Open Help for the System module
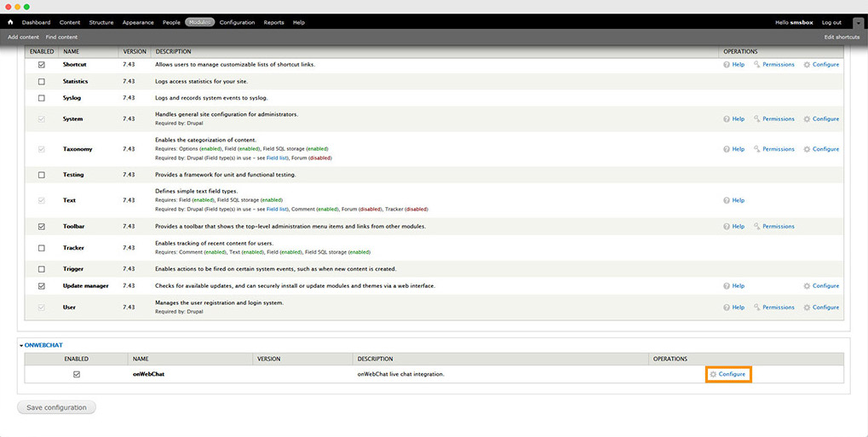 pos(734,119)
